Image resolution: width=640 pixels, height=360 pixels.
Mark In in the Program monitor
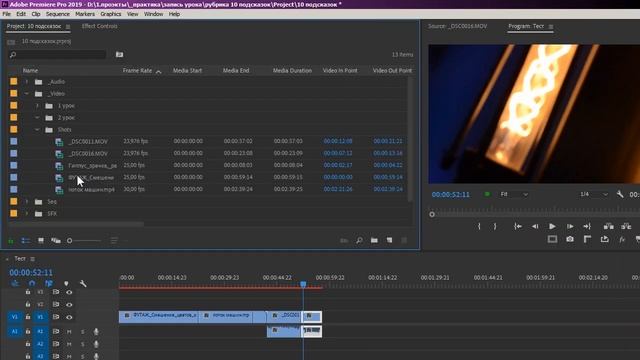click(479, 226)
